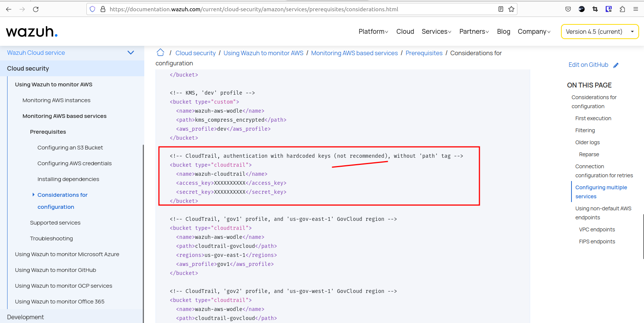This screenshot has width=644, height=323.
Task: Click the Wazuh logo
Action: (32, 32)
